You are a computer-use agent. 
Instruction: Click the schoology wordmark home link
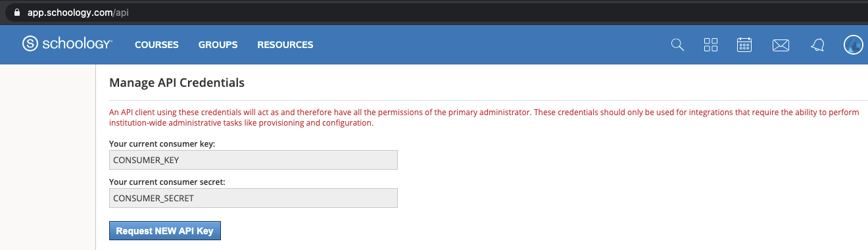coord(78,44)
